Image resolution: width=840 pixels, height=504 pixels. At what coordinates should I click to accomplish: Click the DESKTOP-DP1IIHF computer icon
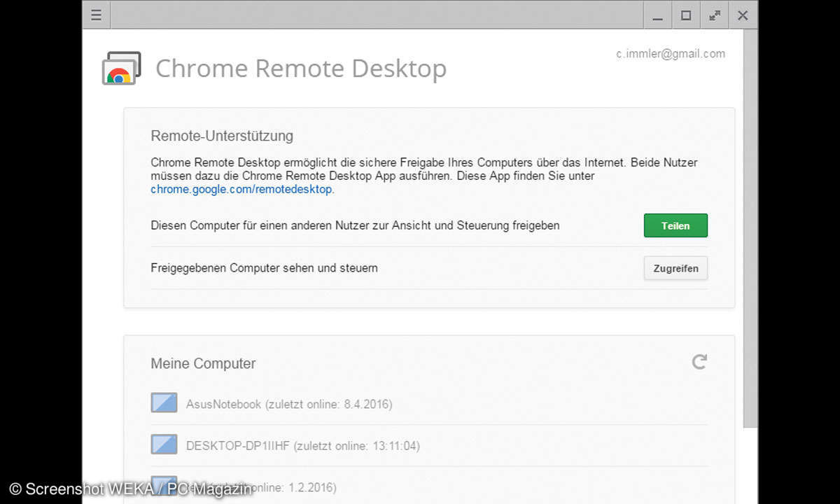pos(164,444)
